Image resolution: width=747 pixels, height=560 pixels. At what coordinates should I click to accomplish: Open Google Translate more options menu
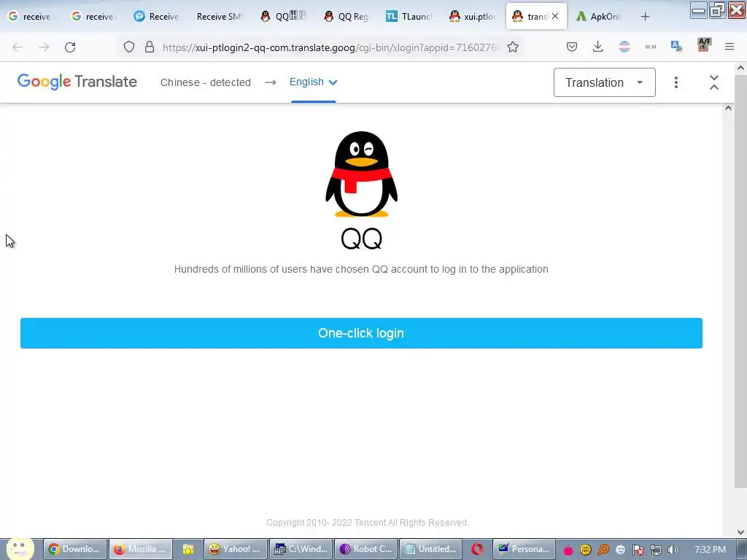676,82
